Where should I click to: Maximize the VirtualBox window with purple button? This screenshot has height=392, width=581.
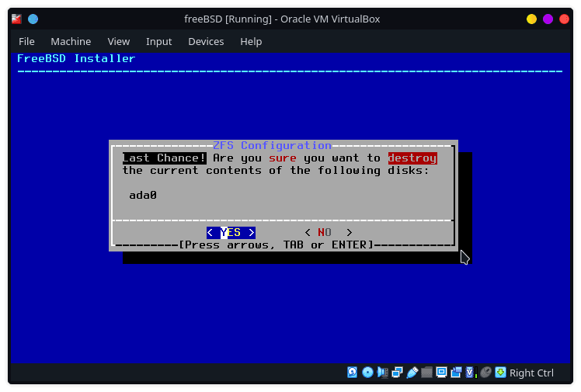548,19
